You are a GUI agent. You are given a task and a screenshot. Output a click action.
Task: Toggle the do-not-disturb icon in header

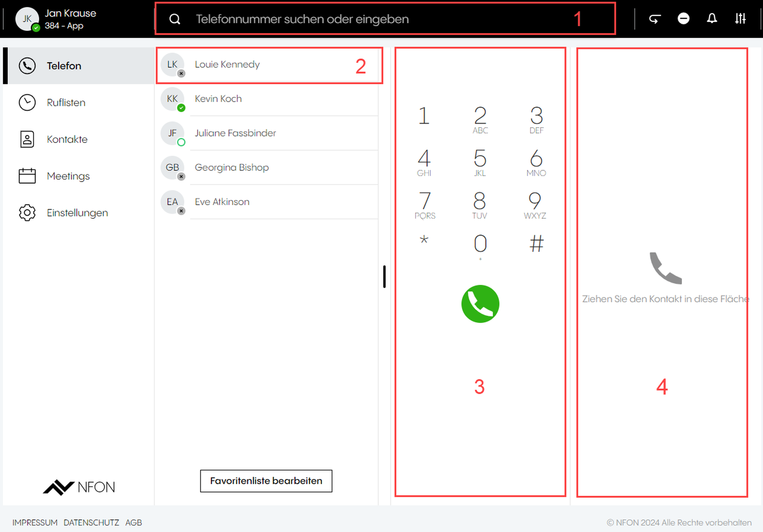683,18
